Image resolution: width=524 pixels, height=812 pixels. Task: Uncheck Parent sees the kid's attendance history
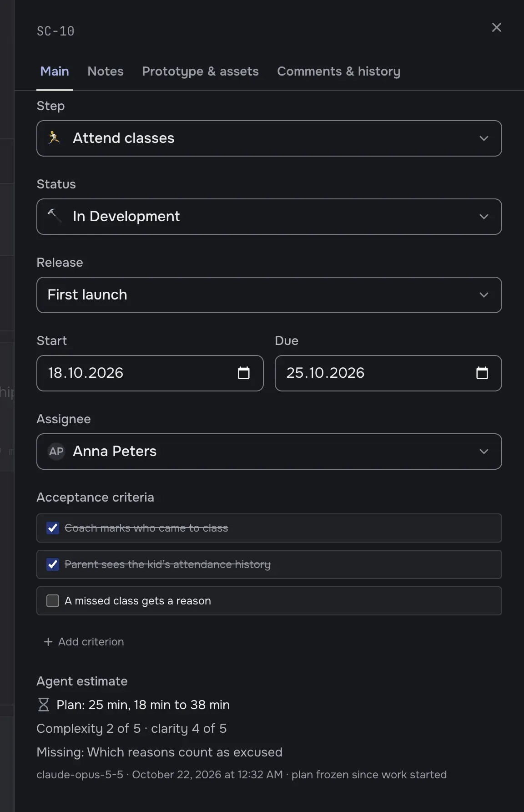tap(53, 564)
